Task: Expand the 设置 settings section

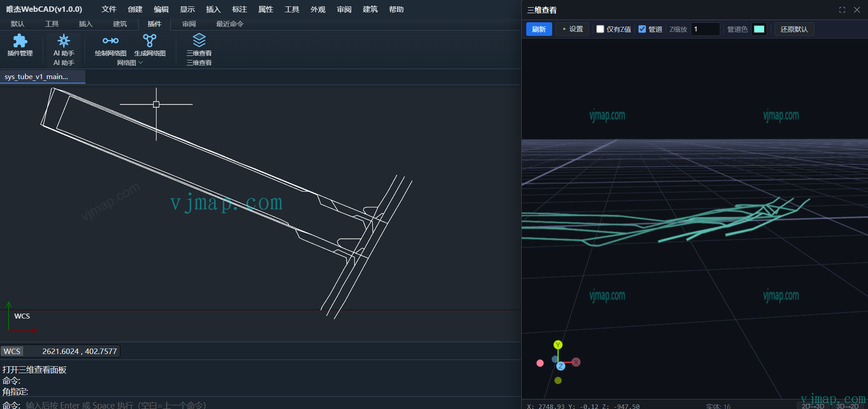Action: pyautogui.click(x=572, y=29)
